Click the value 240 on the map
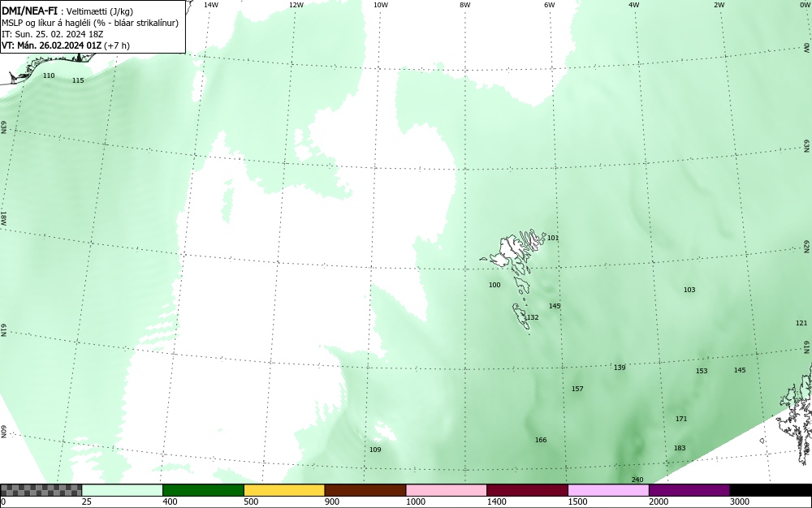The image size is (812, 508). pos(637,480)
